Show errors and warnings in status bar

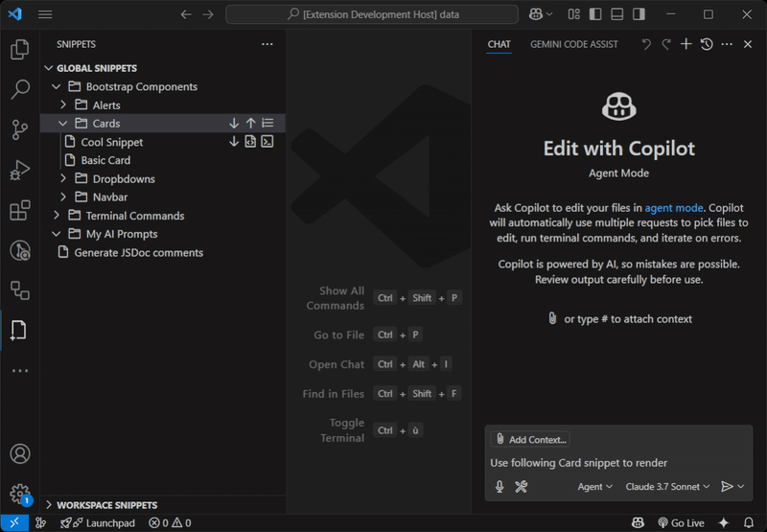170,522
